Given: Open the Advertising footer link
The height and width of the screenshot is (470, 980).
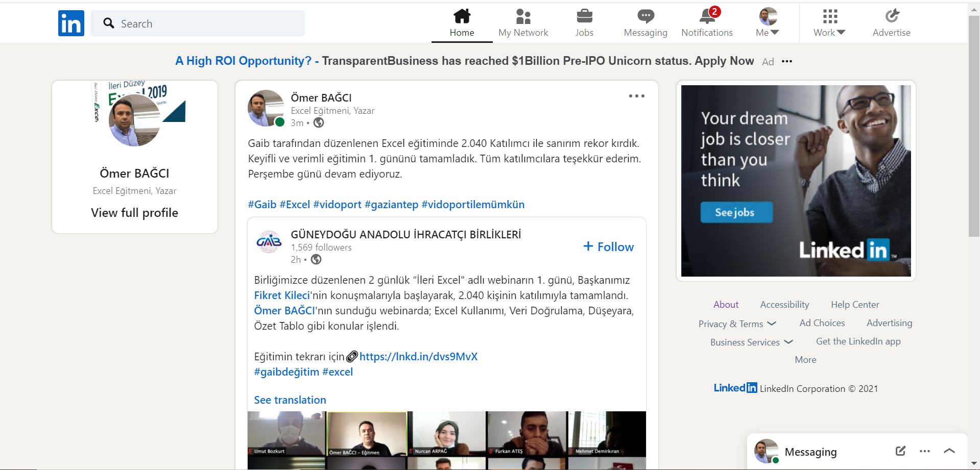Looking at the screenshot, I should click(x=889, y=323).
